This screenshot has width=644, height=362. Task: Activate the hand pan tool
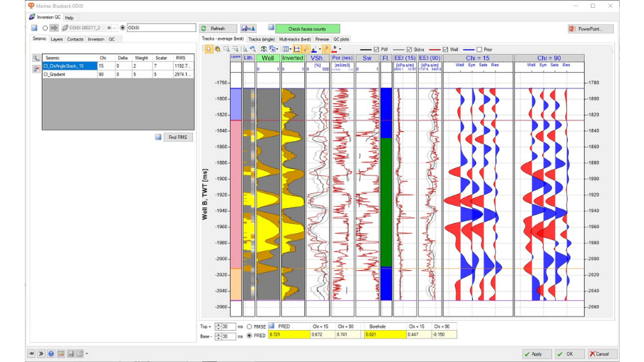pos(218,49)
